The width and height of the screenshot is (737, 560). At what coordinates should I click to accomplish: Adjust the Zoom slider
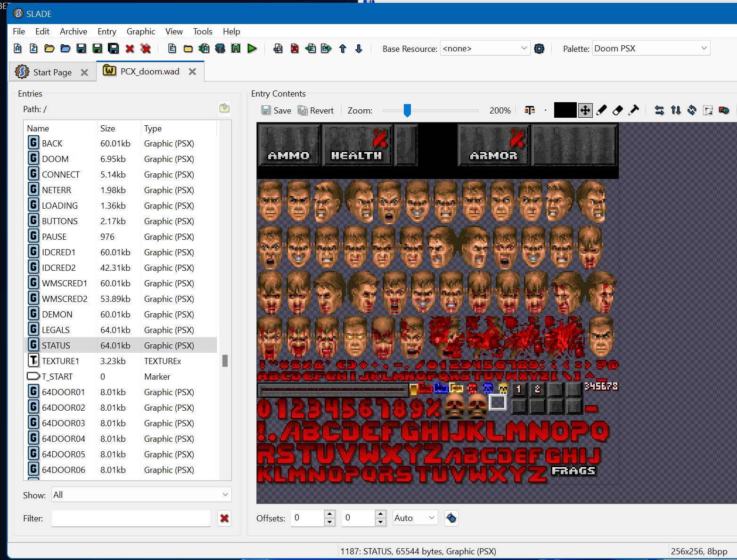pos(407,110)
